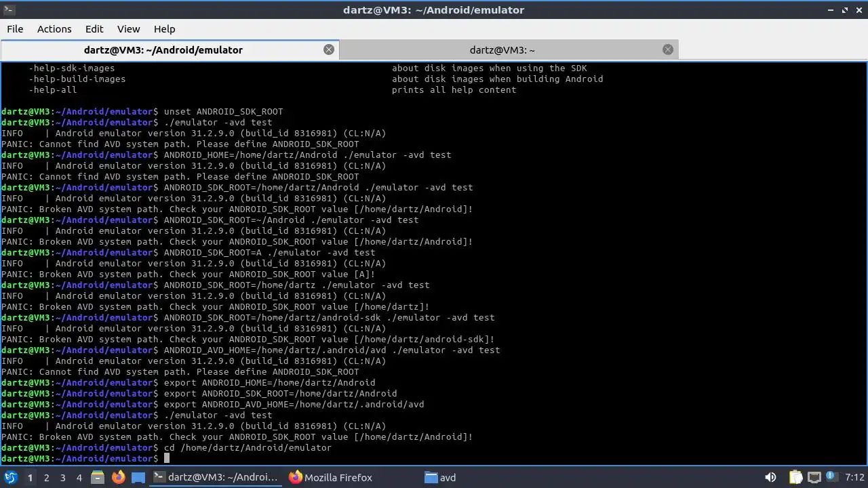
Task: Click the network connection tray icon
Action: click(814, 478)
